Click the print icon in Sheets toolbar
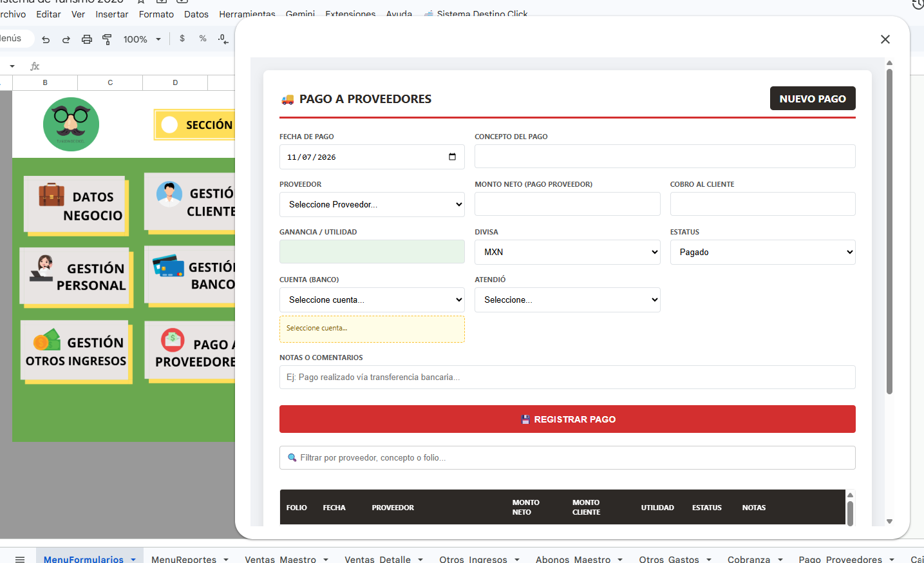Image resolution: width=924 pixels, height=563 pixels. (x=87, y=39)
